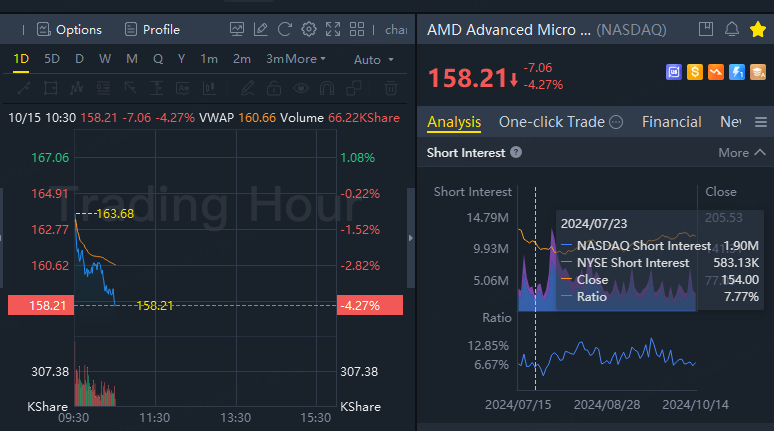The height and width of the screenshot is (431, 774).
Task: Set a price alert with bell icon
Action: [x=732, y=29]
